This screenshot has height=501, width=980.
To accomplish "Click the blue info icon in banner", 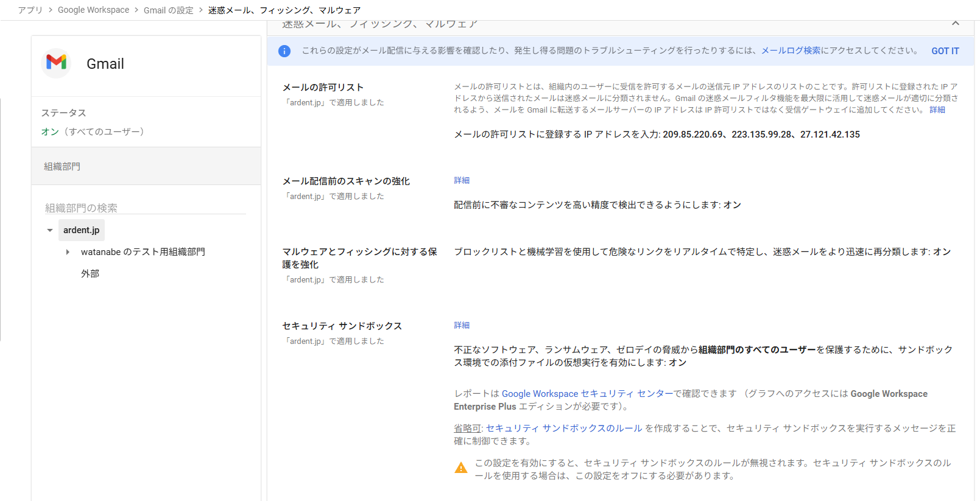I will click(284, 51).
